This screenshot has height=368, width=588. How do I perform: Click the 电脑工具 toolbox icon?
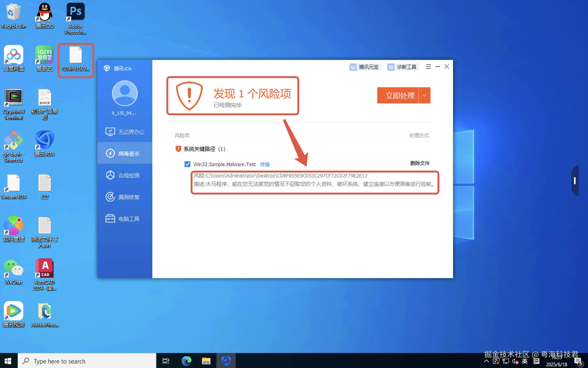pyautogui.click(x=110, y=219)
